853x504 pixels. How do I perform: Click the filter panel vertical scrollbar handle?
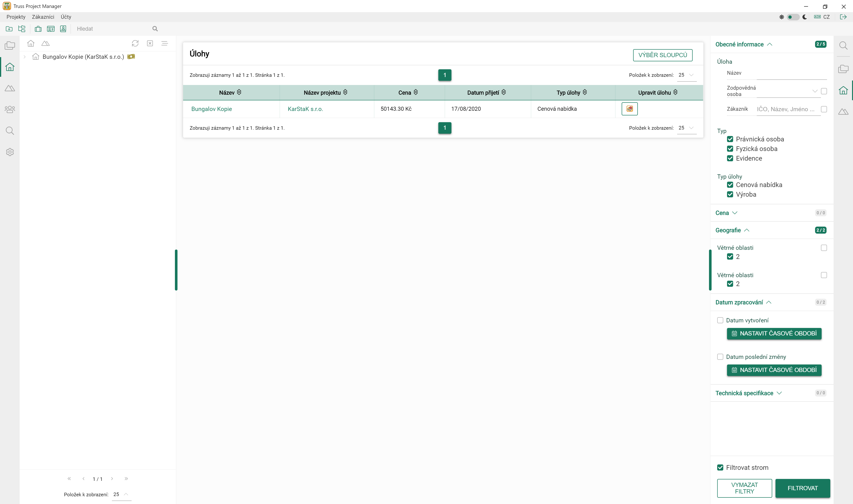[710, 270]
